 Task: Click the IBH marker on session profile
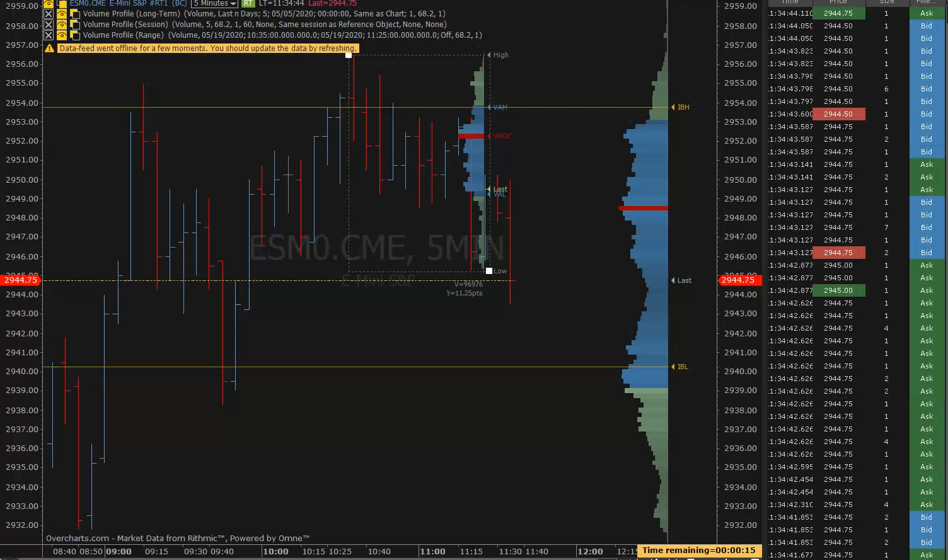681,108
